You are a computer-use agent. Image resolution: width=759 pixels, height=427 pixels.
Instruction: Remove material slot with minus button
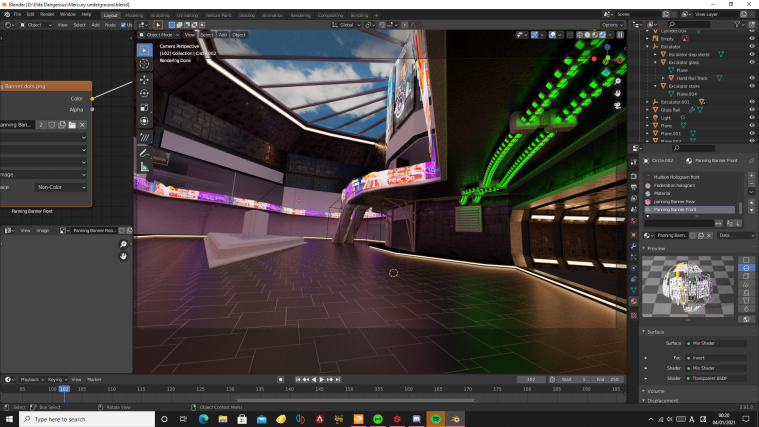[x=751, y=183]
